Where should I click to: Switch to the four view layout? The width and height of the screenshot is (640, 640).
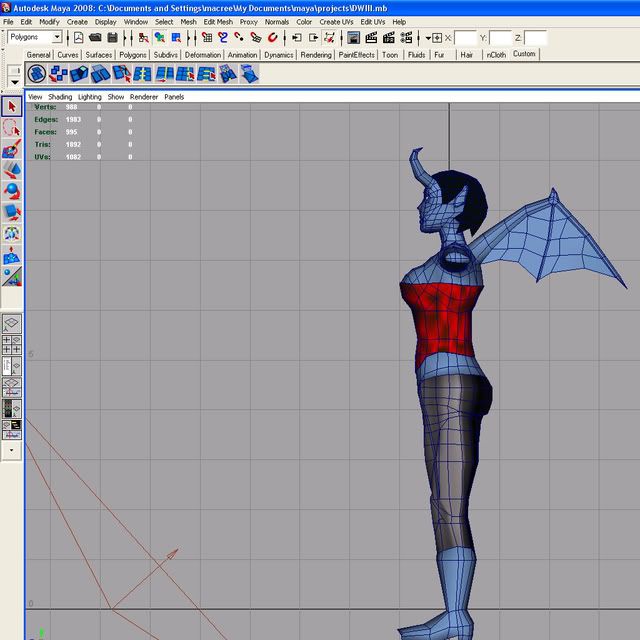12,346
